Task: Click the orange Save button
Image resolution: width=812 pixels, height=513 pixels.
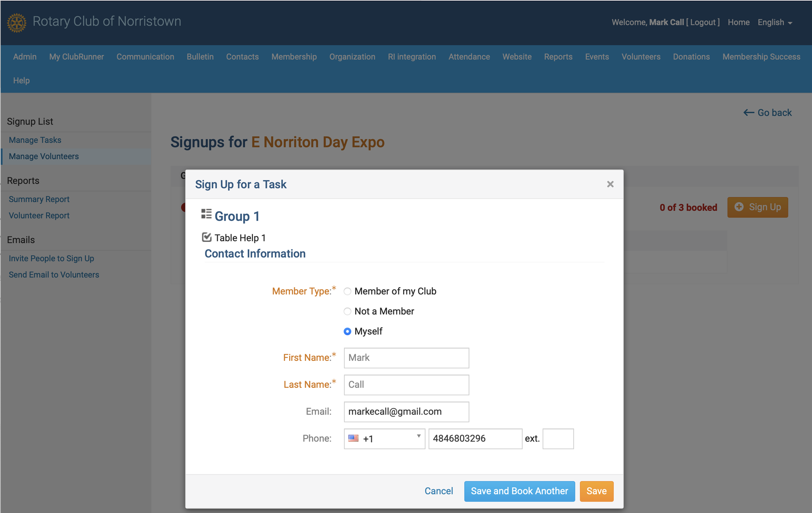Action: pos(597,491)
